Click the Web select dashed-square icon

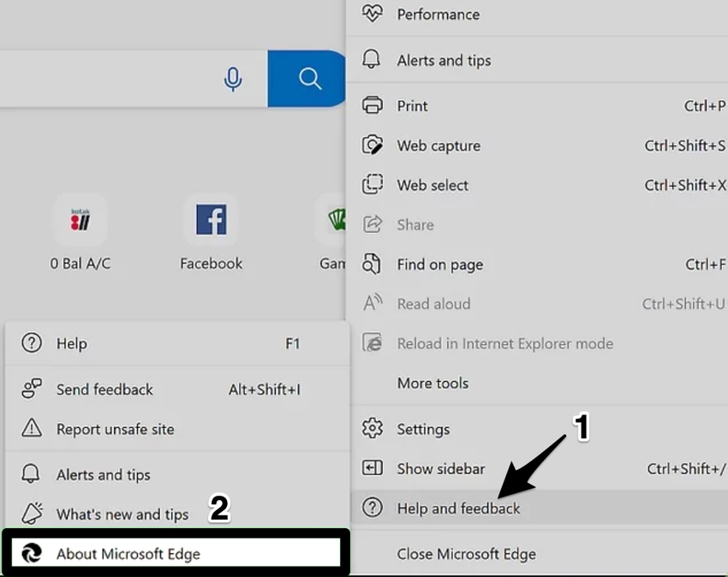tap(373, 185)
